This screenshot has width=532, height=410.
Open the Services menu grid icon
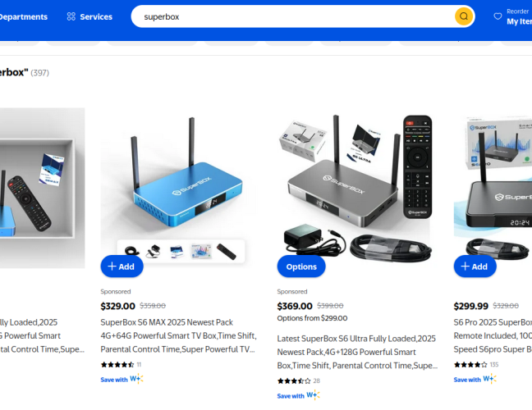pyautogui.click(x=71, y=16)
